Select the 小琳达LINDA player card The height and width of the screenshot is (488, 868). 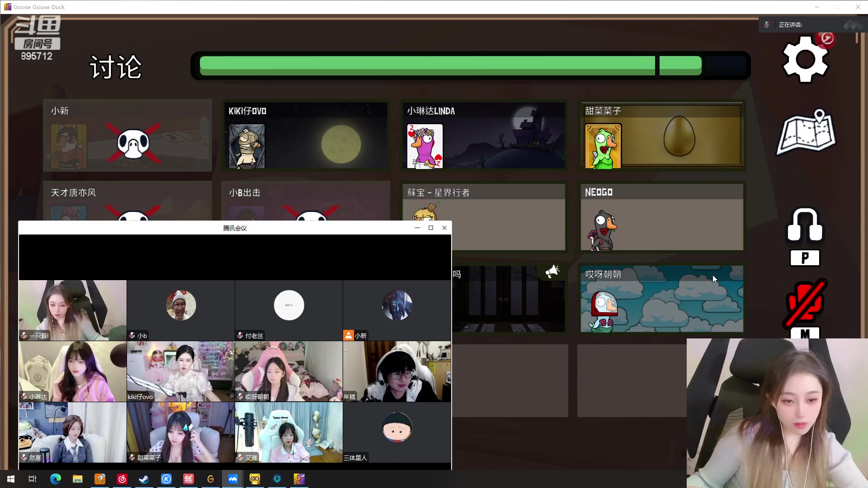(x=483, y=135)
